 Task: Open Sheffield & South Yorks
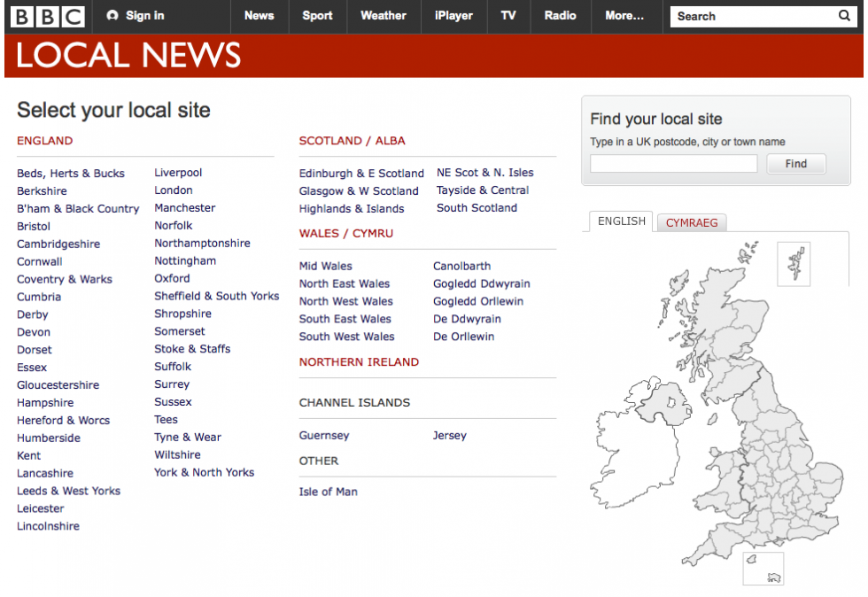click(217, 296)
